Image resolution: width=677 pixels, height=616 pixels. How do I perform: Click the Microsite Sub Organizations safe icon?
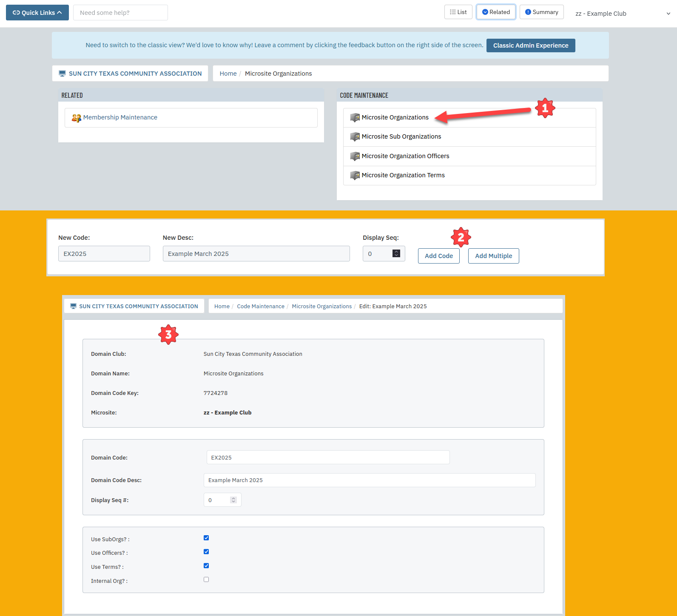point(355,137)
